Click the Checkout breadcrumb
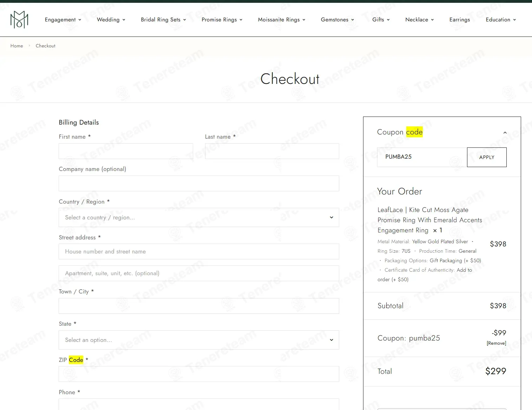The height and width of the screenshot is (410, 532). [45, 46]
